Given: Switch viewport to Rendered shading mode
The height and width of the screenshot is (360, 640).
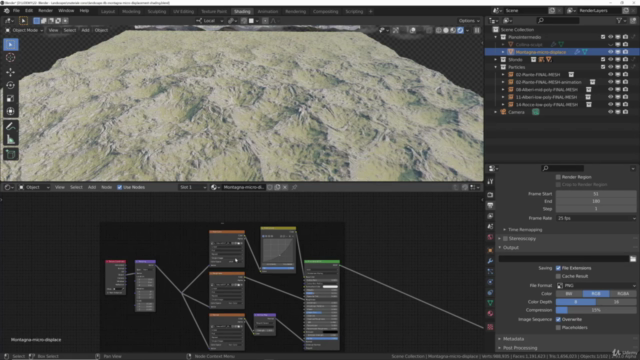Looking at the screenshot, I should click(x=460, y=30).
